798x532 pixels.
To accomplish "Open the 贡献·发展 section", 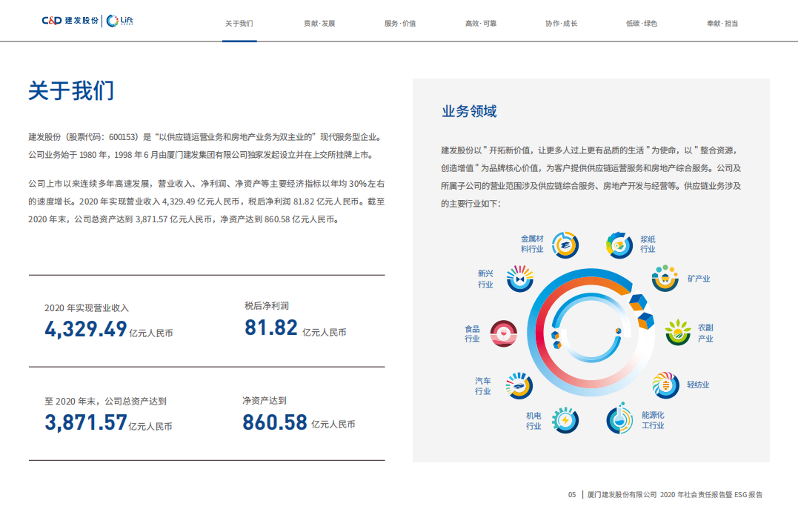I will tap(319, 23).
